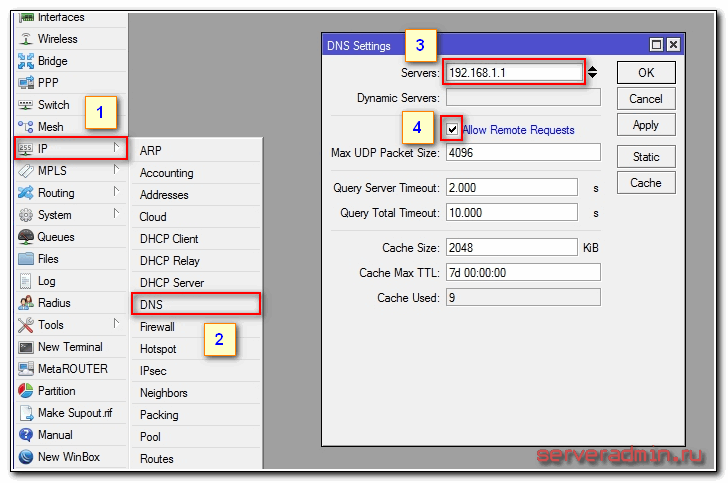
Task: Click the Queues icon
Action: [x=26, y=237]
